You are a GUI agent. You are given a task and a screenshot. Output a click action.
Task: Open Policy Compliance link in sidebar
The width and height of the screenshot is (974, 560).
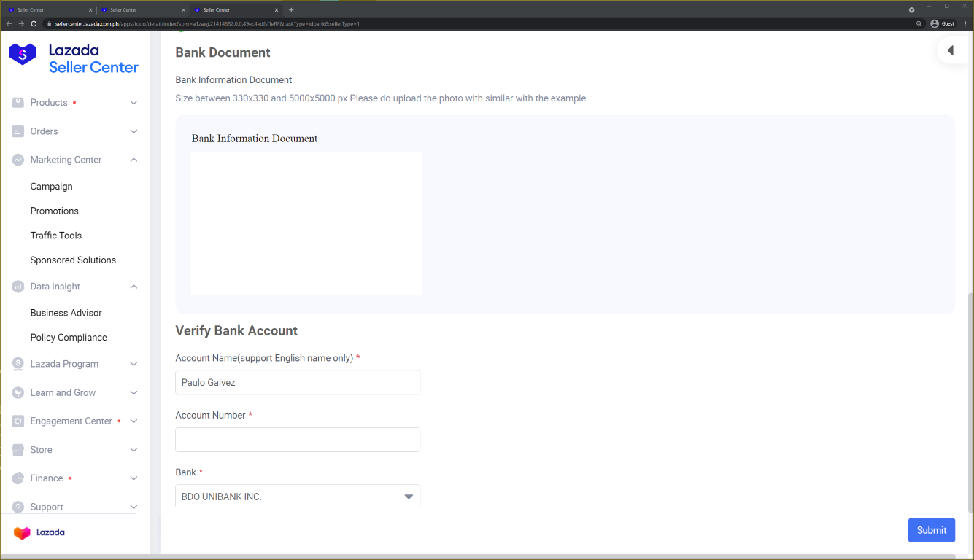69,338
